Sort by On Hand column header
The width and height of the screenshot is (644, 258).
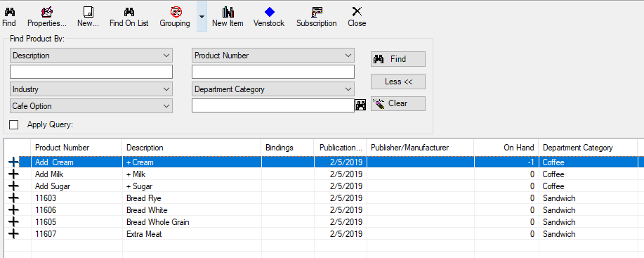(x=506, y=148)
